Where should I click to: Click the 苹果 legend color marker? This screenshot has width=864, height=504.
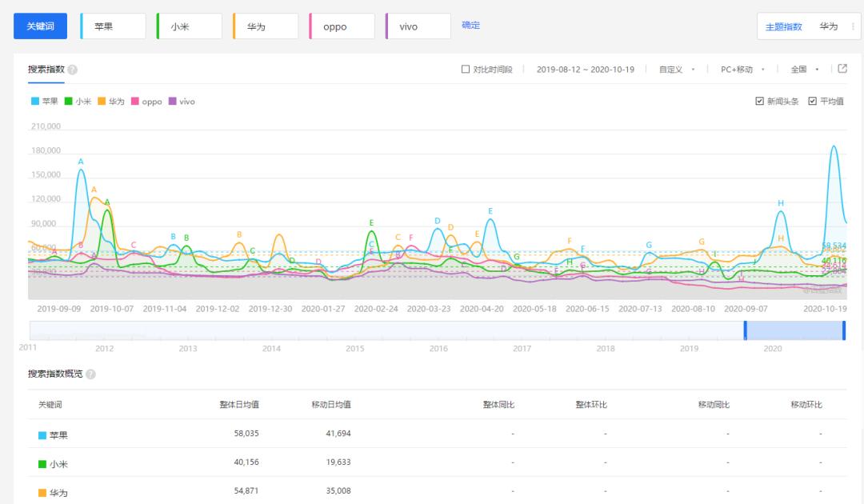(x=35, y=102)
